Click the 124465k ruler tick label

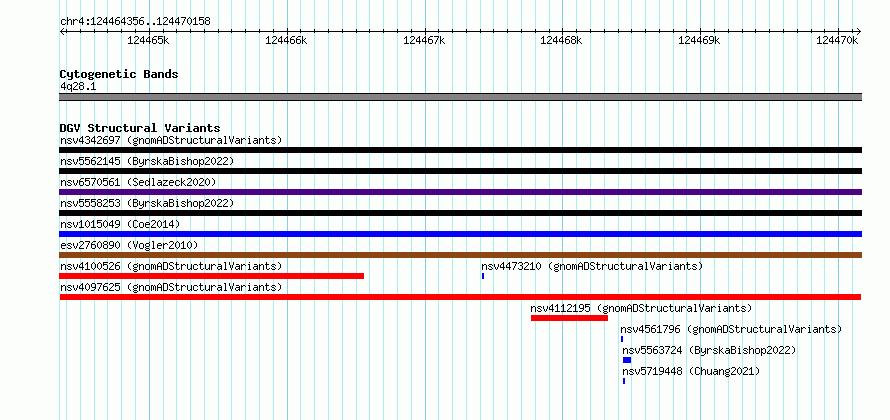click(148, 40)
